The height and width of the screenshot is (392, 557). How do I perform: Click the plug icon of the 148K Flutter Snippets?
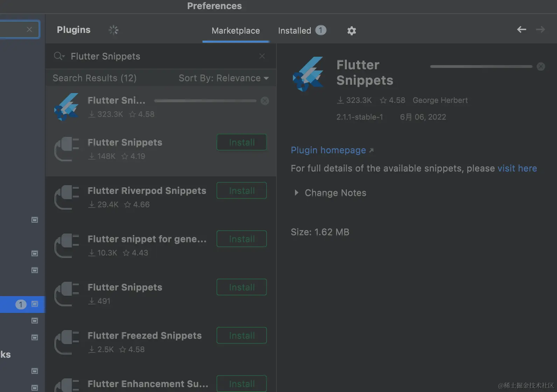coord(67,149)
